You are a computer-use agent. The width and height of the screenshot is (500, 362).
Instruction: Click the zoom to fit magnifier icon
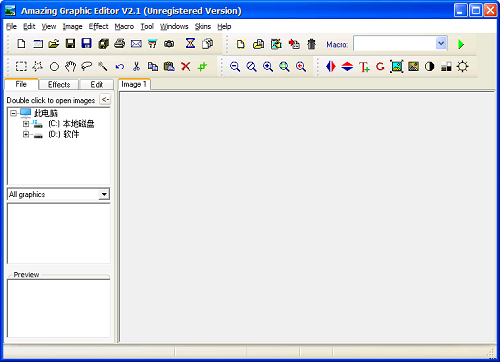(284, 67)
